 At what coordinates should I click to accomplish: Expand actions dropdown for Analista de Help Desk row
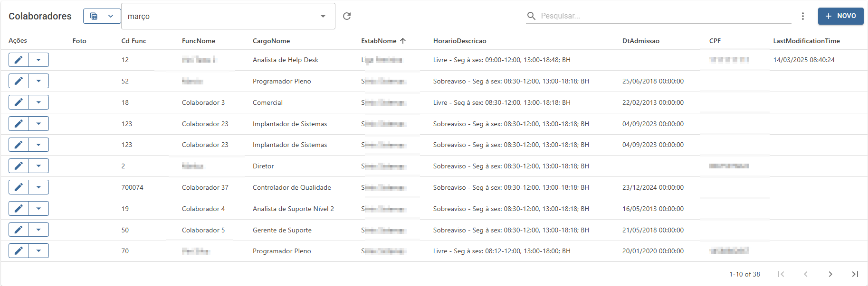pyautogui.click(x=39, y=60)
